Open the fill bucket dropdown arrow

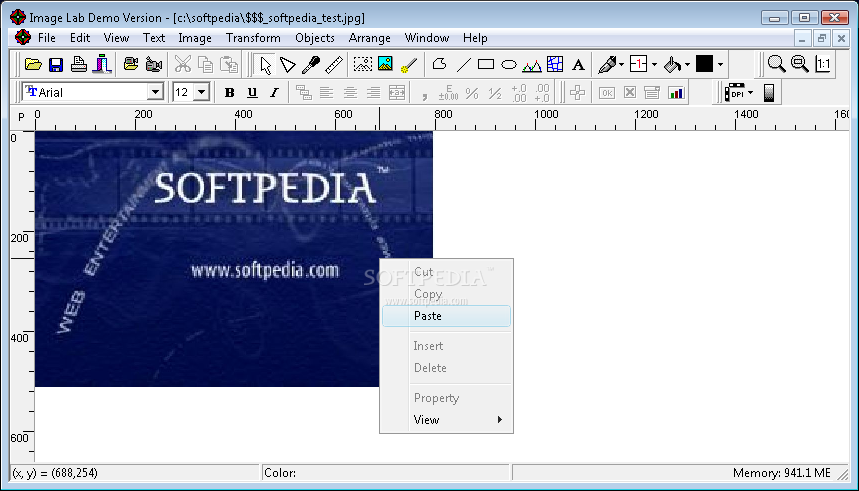point(688,65)
